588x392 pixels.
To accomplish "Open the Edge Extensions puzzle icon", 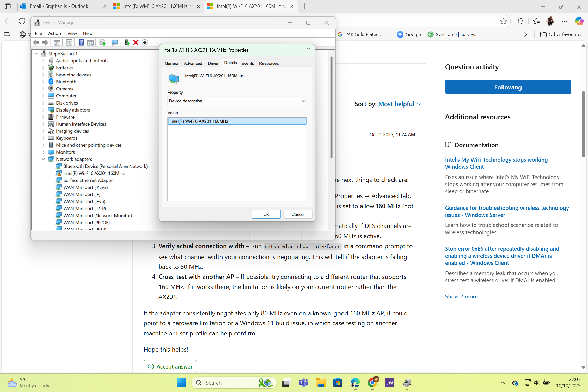I will click(x=520, y=21).
